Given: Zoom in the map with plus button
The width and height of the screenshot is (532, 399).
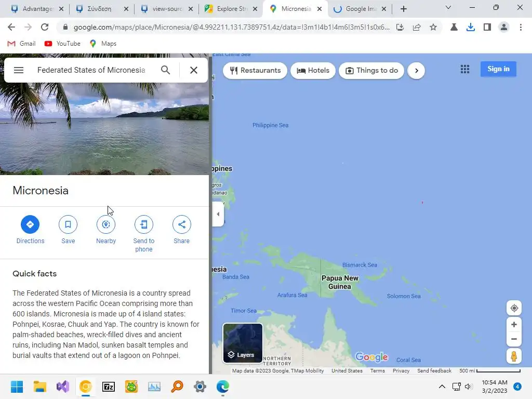Looking at the screenshot, I should pos(514,324).
